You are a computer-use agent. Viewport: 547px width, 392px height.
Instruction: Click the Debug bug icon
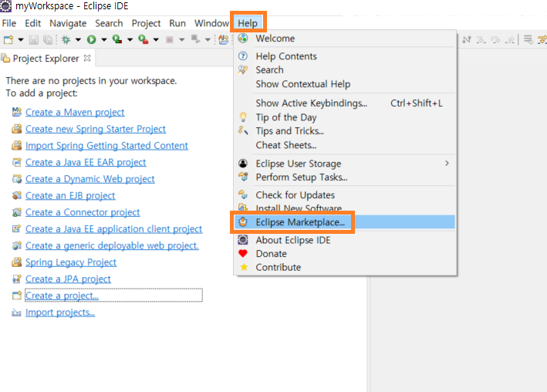point(66,40)
